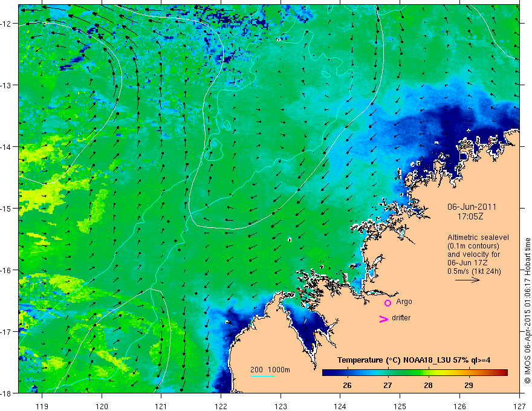532x411 pixels.
Task: Click the color bar label "29"
Action: (x=469, y=385)
